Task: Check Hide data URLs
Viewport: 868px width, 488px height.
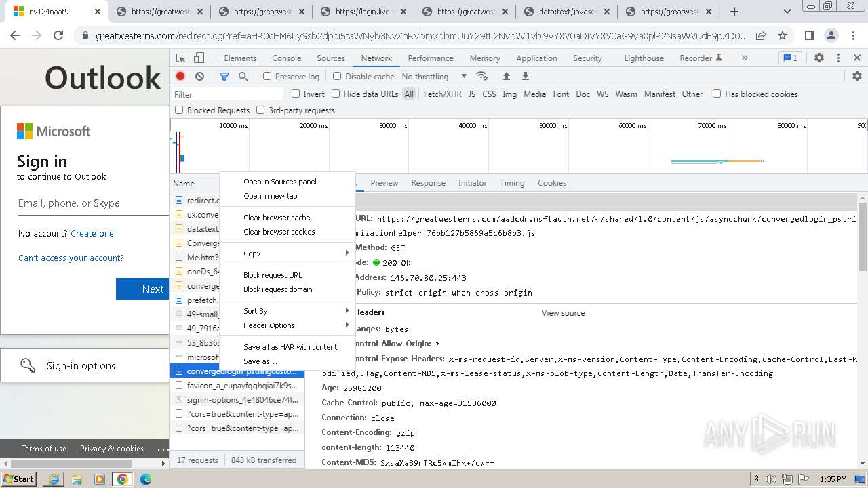Action: point(336,94)
